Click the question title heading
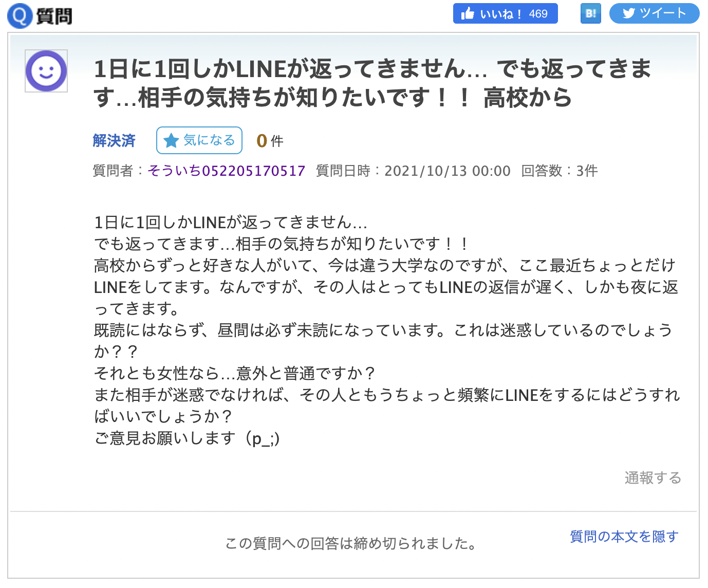Viewport: 708px width, 588px height. [372, 83]
